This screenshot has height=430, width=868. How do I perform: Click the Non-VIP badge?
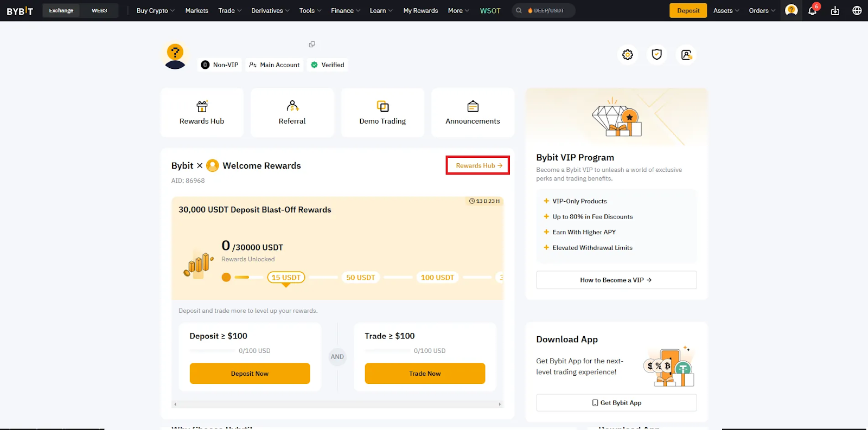point(220,65)
